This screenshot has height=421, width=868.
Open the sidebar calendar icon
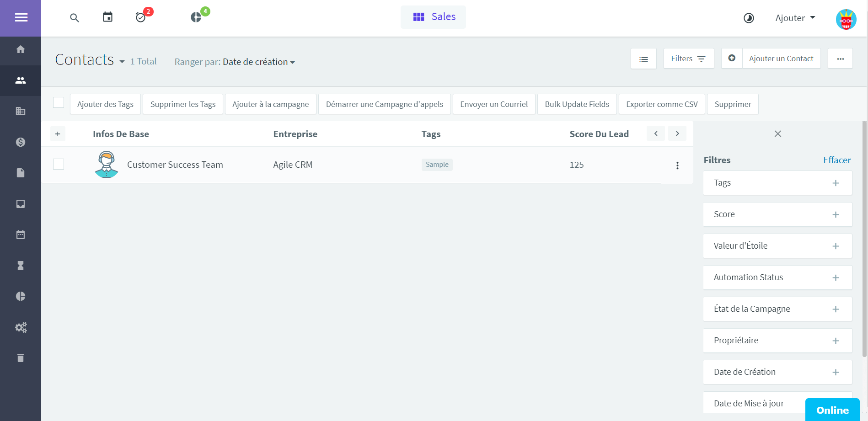(21, 234)
